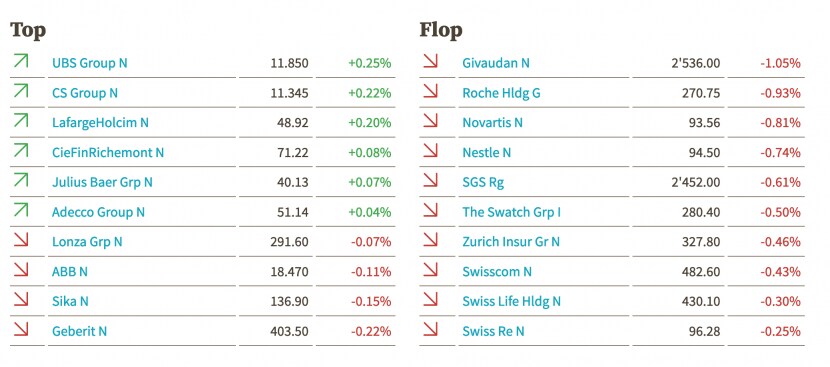Image resolution: width=830 pixels, height=367 pixels.
Task: Select the Swiss Life Hldg N link
Action: pos(511,301)
